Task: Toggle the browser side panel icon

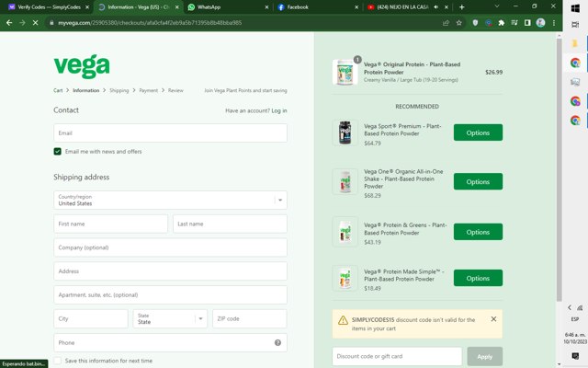Action: pos(527,23)
